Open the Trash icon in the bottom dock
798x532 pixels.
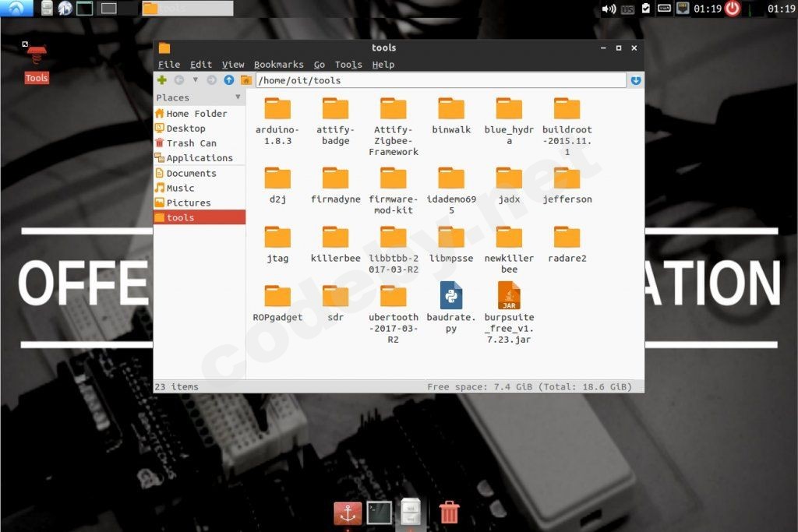pos(450,513)
